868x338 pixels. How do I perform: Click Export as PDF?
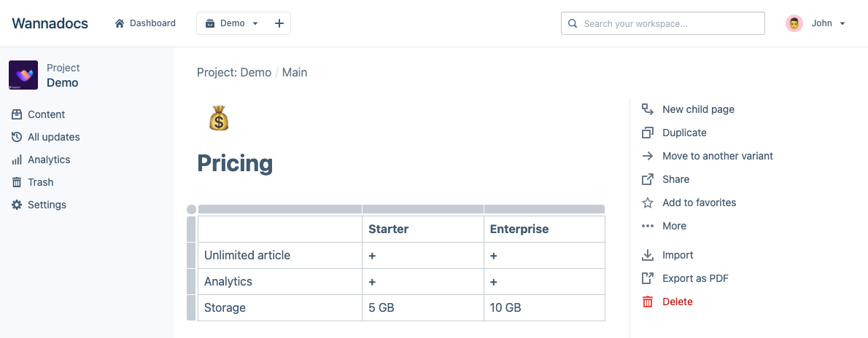click(x=695, y=278)
